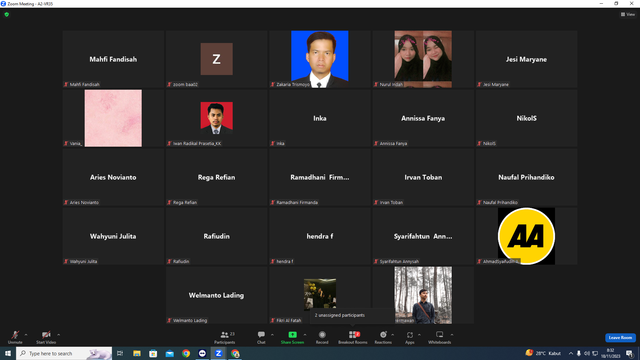Select Iwan Radikal Prasetia's photo tile

pyautogui.click(x=216, y=118)
